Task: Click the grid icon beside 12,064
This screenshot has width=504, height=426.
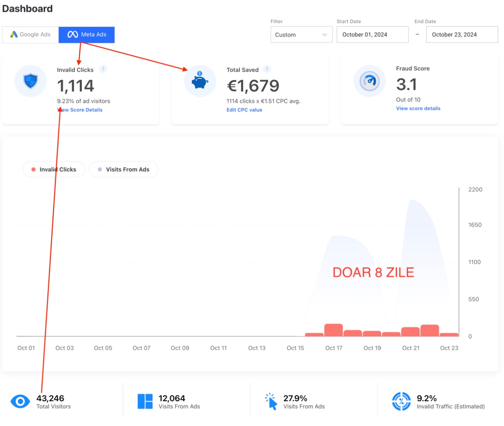Action: 145,402
